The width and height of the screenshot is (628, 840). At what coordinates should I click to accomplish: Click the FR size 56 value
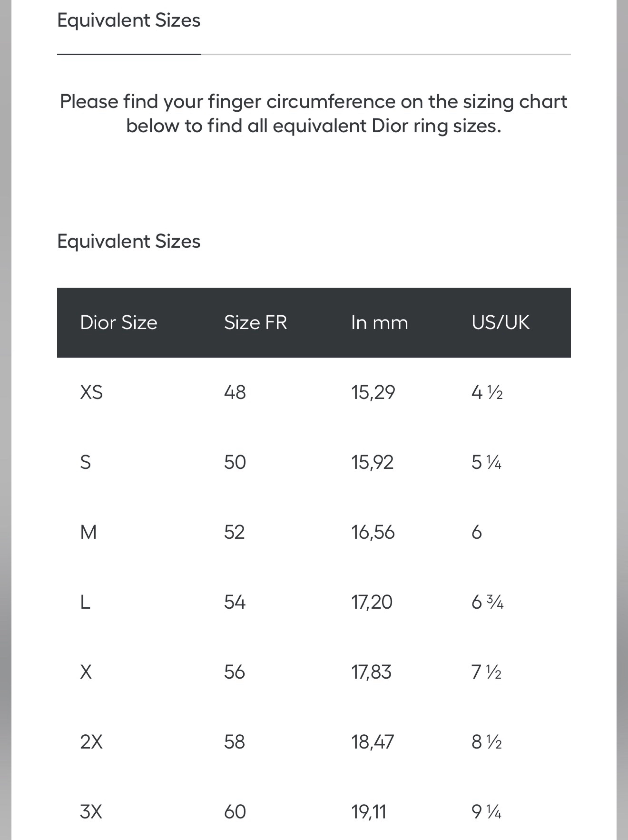(x=234, y=672)
